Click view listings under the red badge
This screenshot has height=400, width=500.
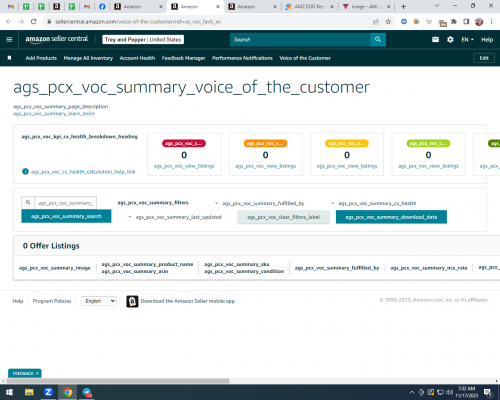pos(184,166)
